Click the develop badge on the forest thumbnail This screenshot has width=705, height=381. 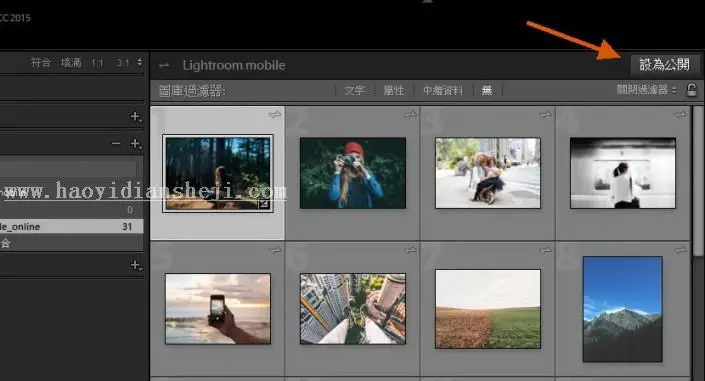pos(264,204)
